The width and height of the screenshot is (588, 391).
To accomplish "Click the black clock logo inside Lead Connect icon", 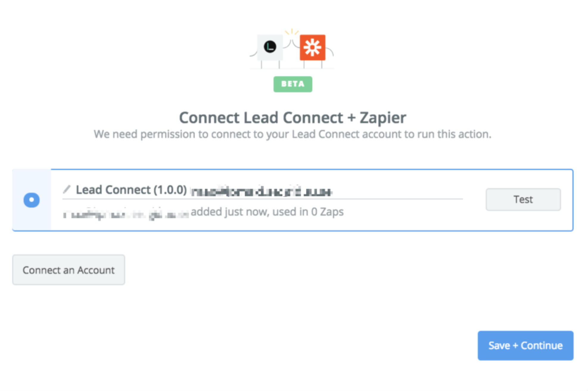I will (x=270, y=47).
